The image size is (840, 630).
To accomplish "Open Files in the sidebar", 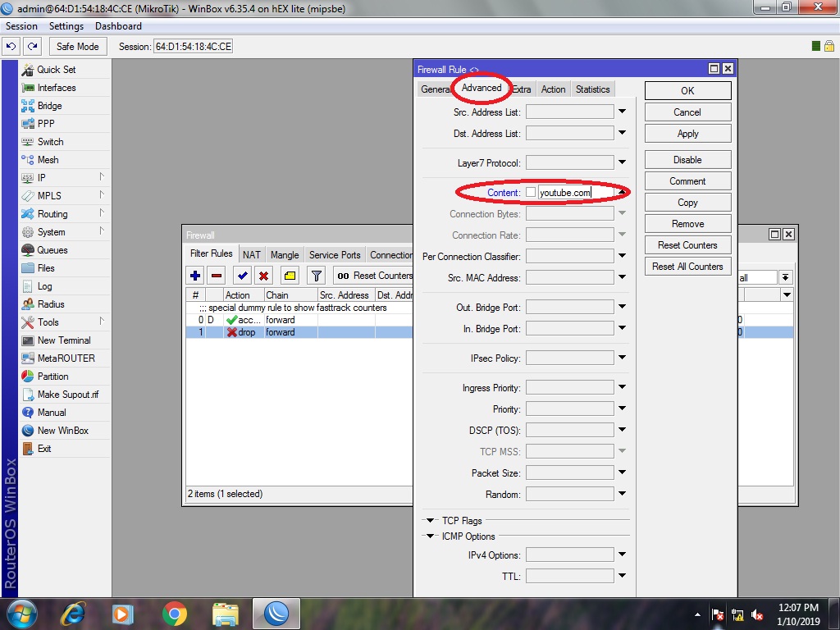I will 46,268.
